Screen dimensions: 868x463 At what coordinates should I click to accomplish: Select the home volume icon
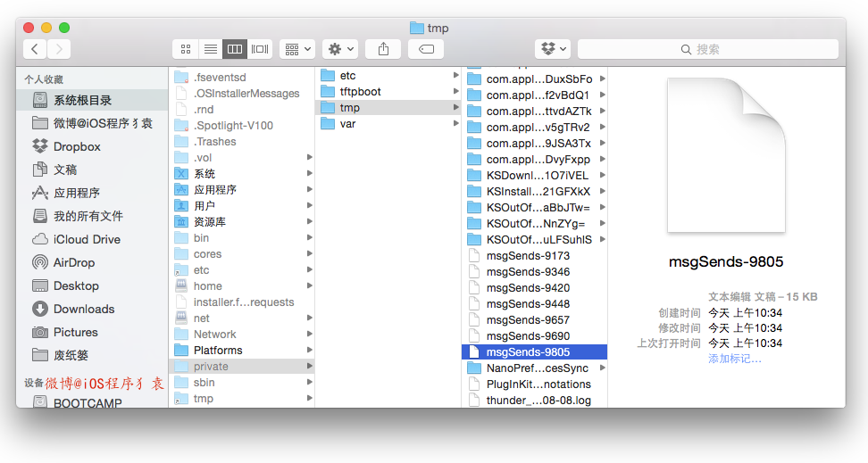[x=181, y=286]
